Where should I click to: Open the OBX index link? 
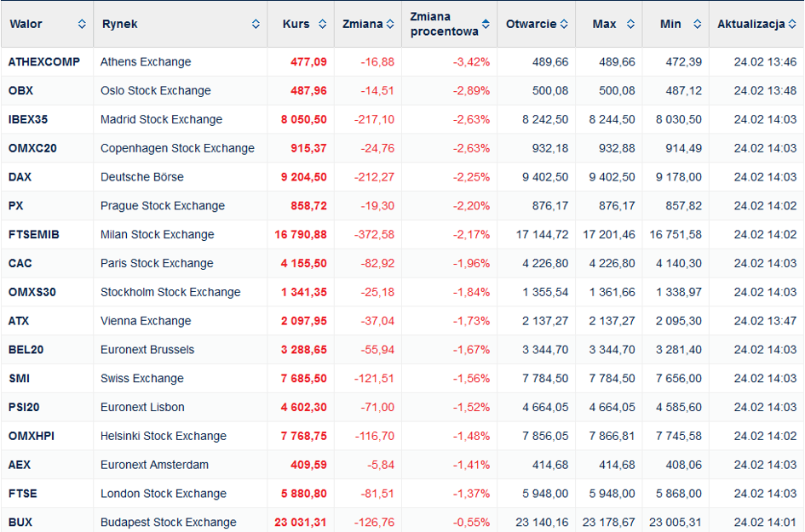coord(20,90)
